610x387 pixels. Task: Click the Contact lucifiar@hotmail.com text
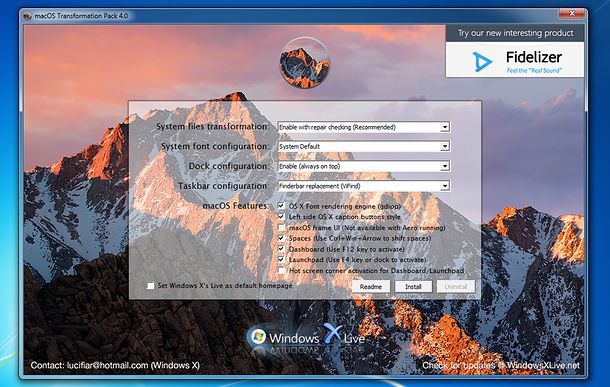click(x=115, y=366)
